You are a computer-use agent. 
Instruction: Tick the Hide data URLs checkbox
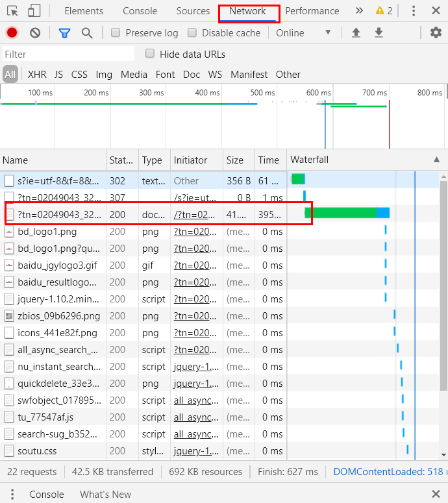pos(150,54)
